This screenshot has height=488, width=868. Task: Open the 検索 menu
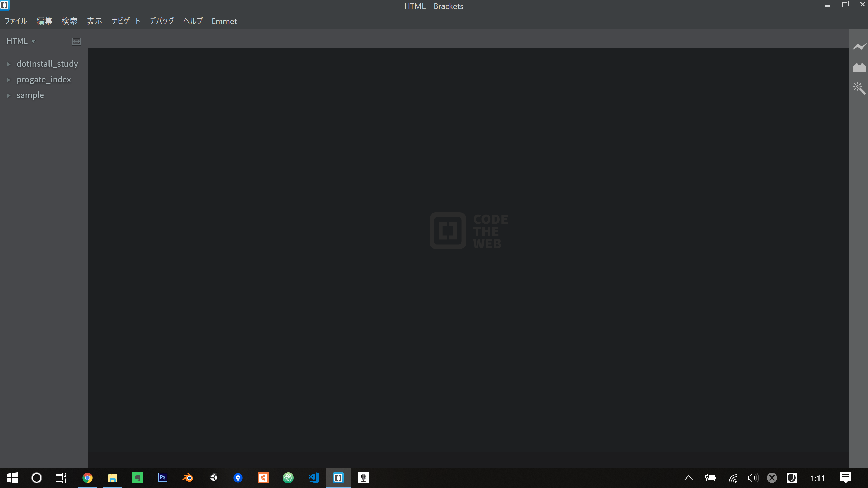coord(70,21)
